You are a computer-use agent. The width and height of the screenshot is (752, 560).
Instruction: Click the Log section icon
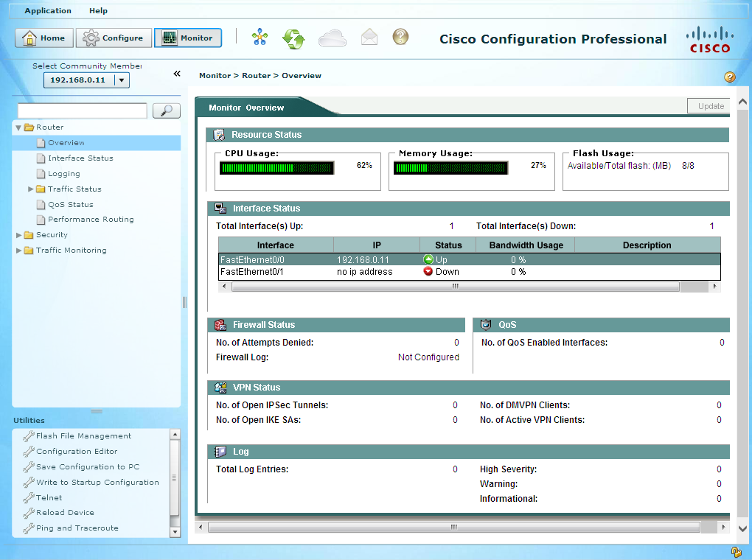pos(220,452)
